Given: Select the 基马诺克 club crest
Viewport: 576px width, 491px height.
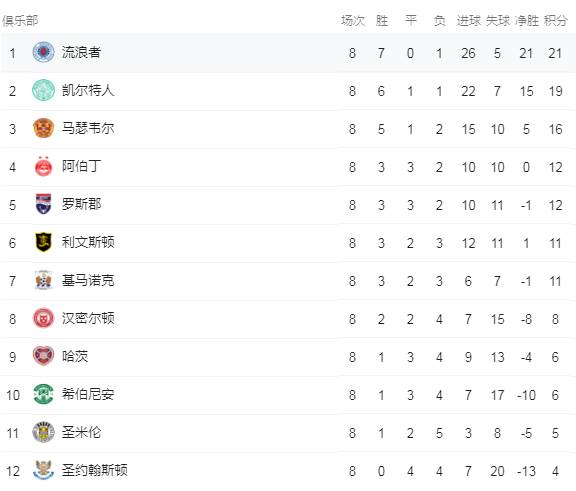Looking at the screenshot, I should pyautogui.click(x=43, y=280).
